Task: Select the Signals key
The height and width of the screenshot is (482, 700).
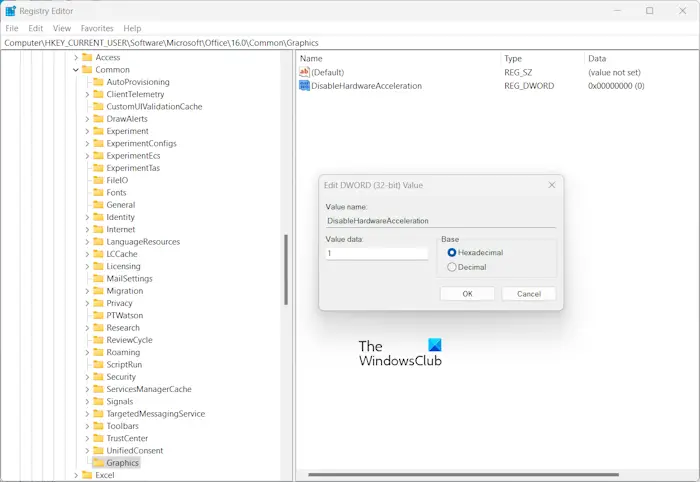Action: (120, 401)
